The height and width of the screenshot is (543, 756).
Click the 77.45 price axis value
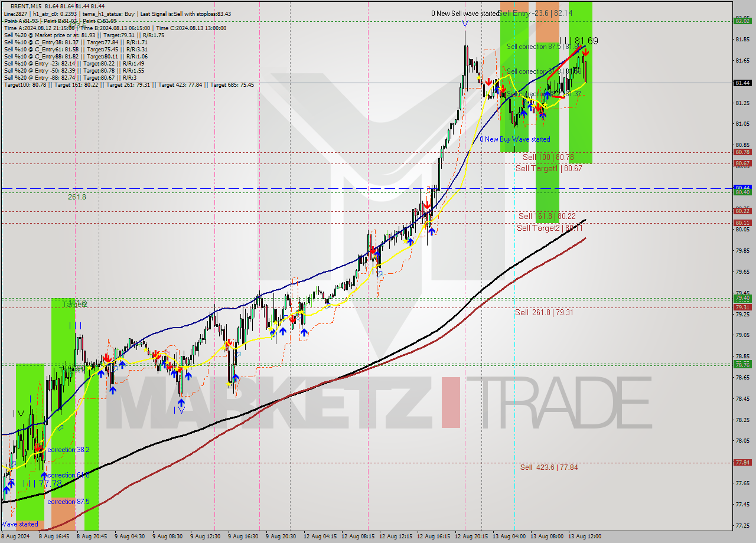[742, 504]
